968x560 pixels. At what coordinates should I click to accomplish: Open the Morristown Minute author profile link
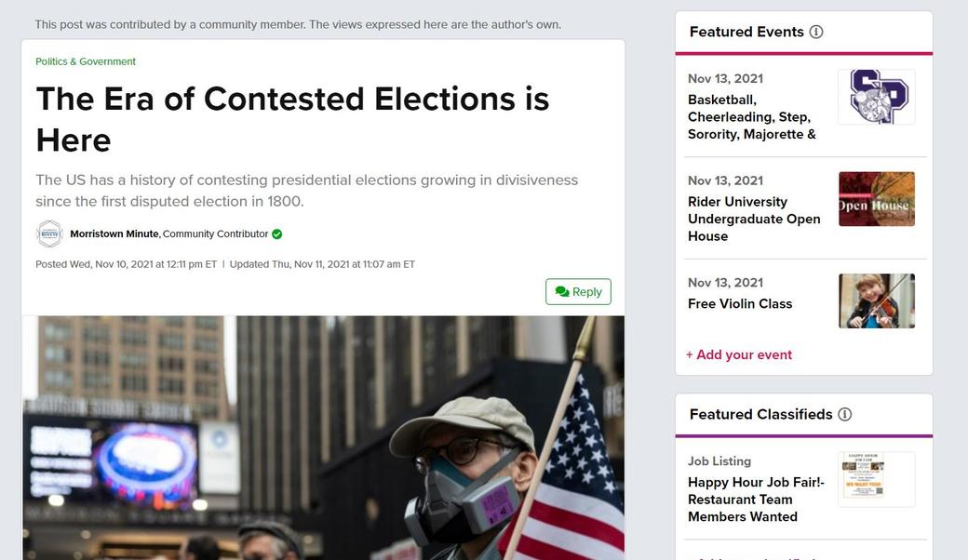tap(114, 234)
